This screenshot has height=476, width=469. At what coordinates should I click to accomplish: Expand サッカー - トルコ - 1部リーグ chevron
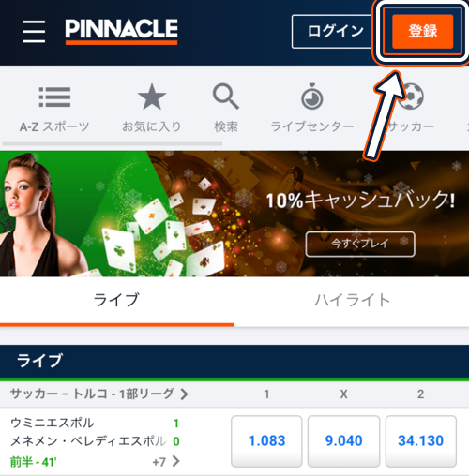(184, 394)
